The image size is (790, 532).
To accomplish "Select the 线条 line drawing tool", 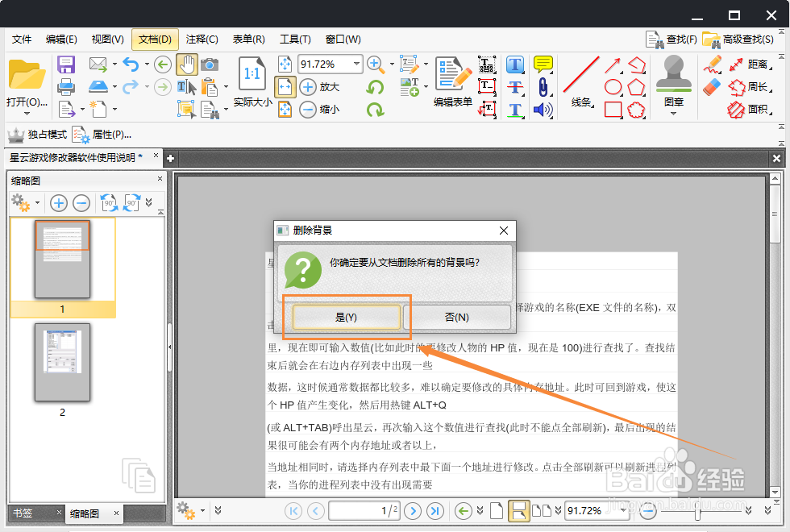I will point(580,75).
